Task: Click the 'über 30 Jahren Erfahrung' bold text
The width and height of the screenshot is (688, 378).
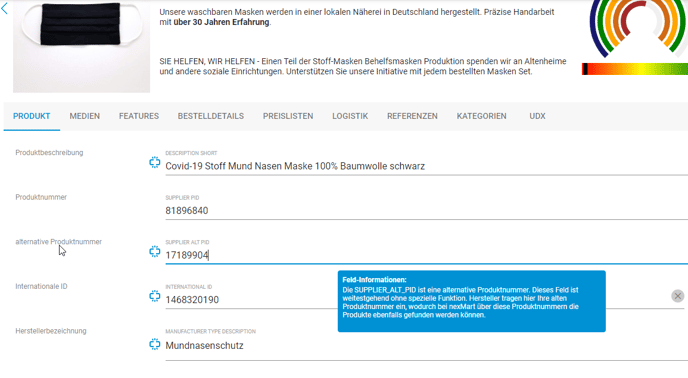Action: [221, 22]
